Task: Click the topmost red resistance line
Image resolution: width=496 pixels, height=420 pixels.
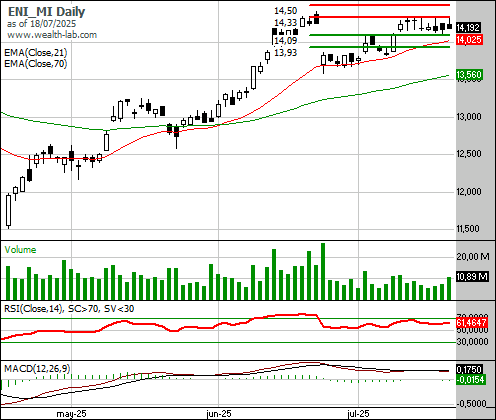Action: click(380, 5)
